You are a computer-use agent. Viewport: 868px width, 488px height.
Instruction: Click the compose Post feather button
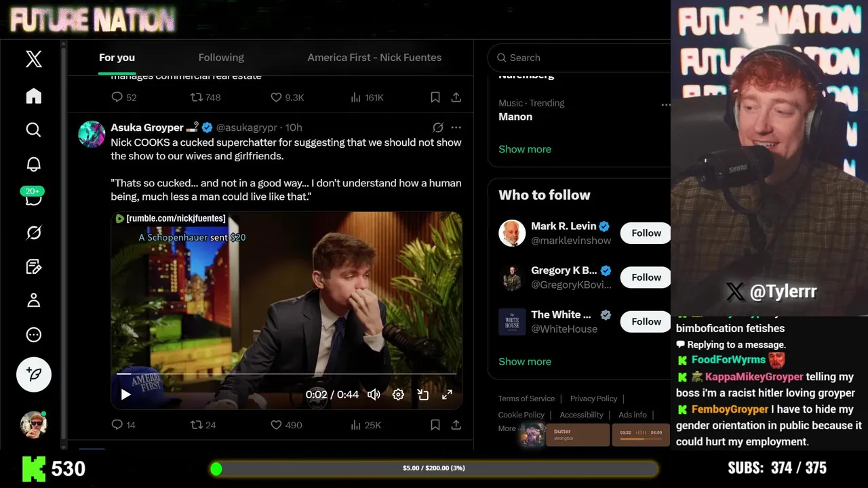click(x=34, y=374)
